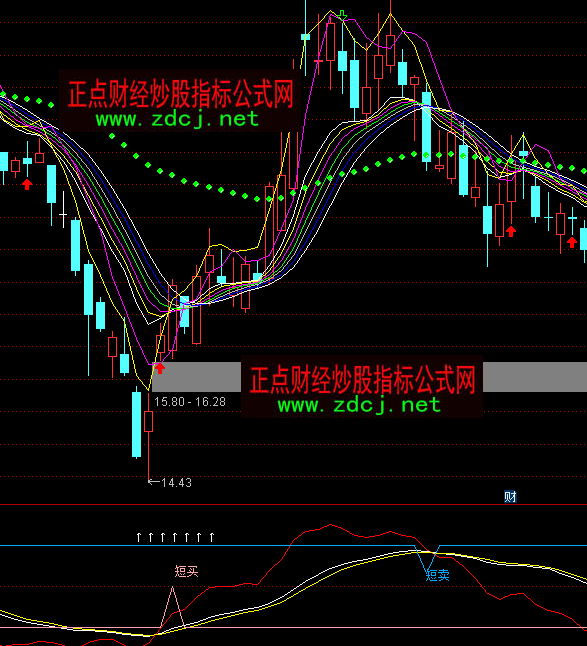Click the top 正点财经炒股指标公式网 title
Screen dimensions: 587x646
pos(180,94)
